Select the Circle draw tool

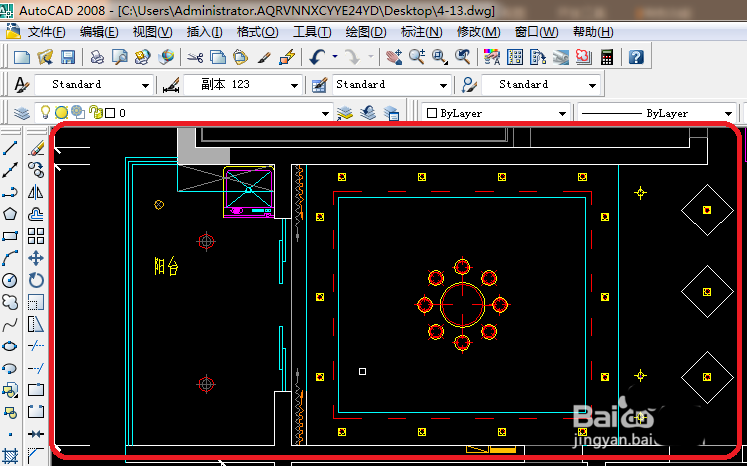pos(10,280)
